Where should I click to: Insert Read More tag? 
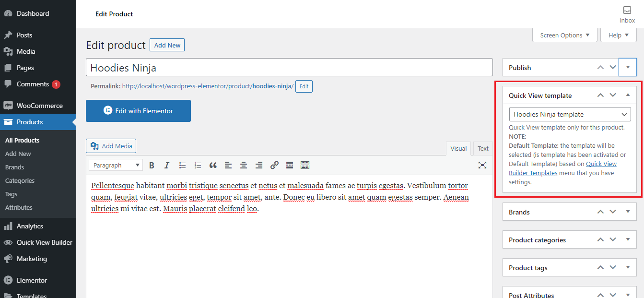pos(290,166)
